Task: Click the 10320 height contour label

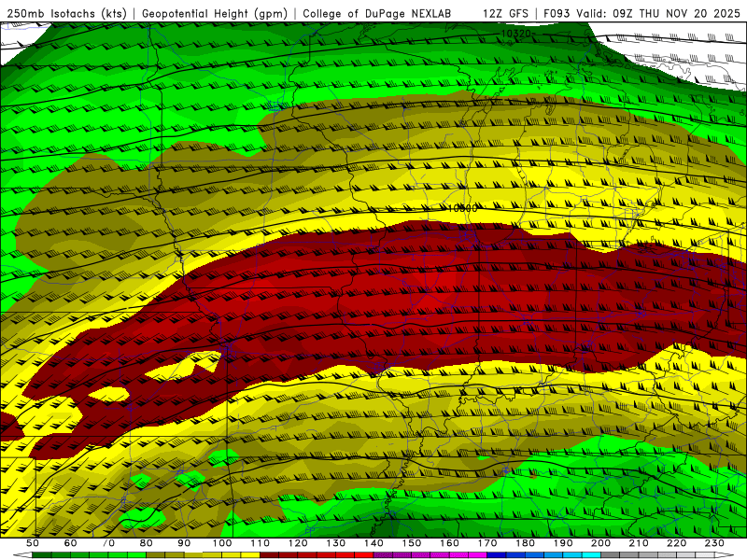Action: click(x=515, y=34)
